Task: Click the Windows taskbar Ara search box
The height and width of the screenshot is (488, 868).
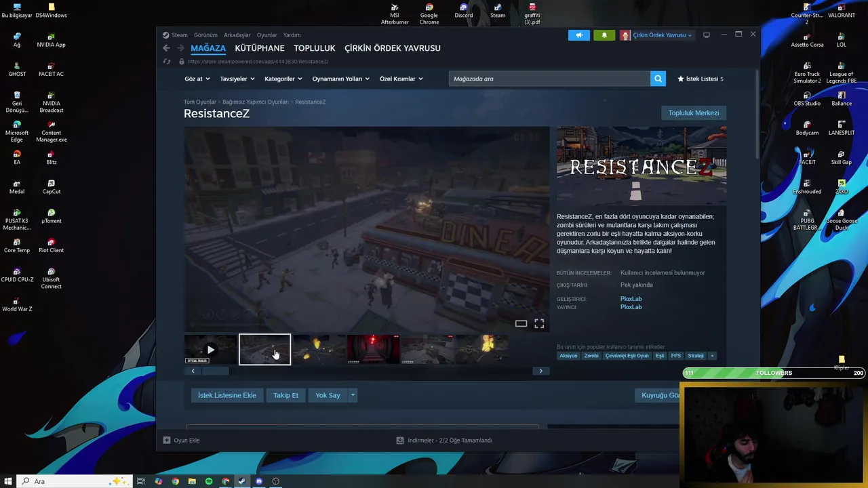Action: point(73,481)
